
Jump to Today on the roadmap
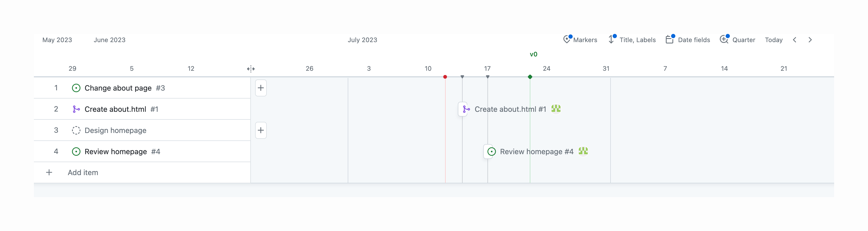[x=773, y=40]
